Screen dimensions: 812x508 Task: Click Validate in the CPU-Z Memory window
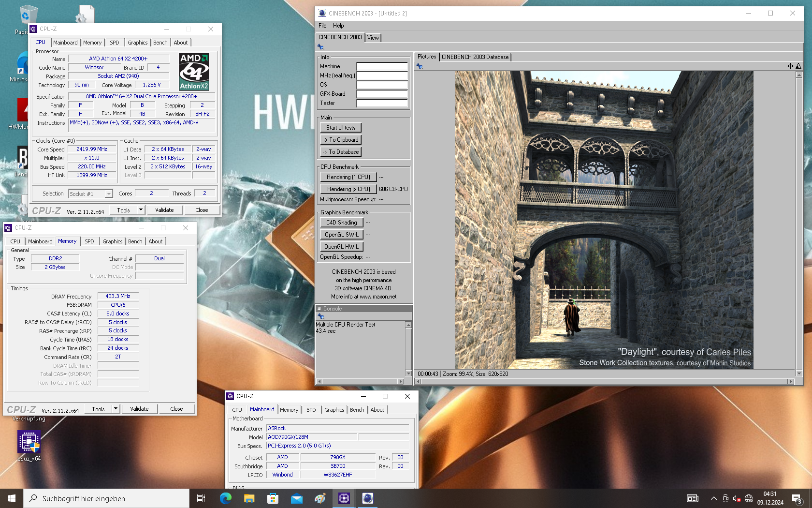139,409
